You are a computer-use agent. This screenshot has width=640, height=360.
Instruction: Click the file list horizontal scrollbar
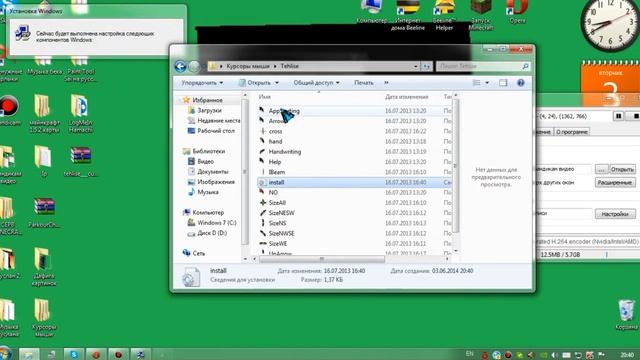[x=322, y=259]
